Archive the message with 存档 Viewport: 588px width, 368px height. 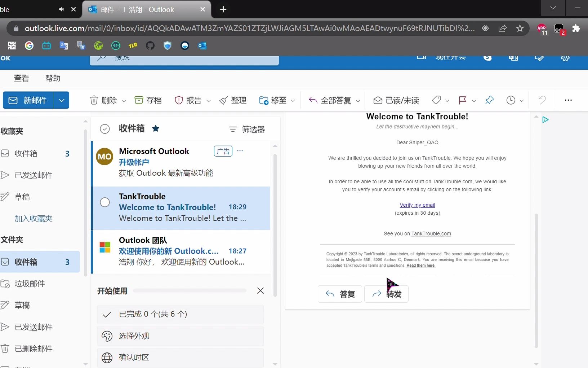[x=148, y=100]
